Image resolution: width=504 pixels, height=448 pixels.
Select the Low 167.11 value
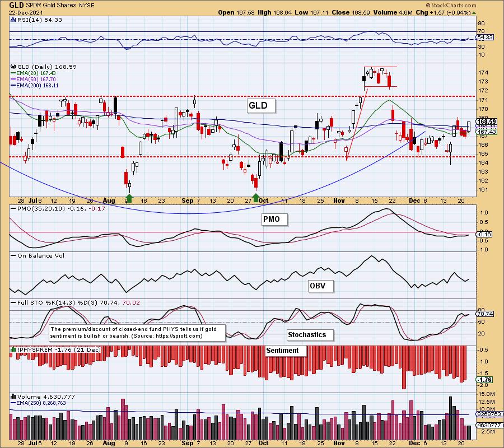[x=311, y=12]
